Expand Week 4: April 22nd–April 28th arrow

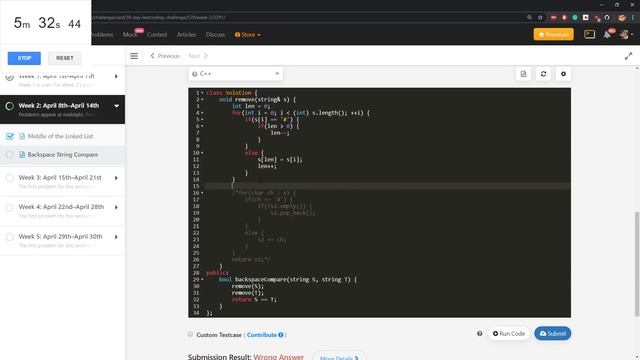(116, 207)
